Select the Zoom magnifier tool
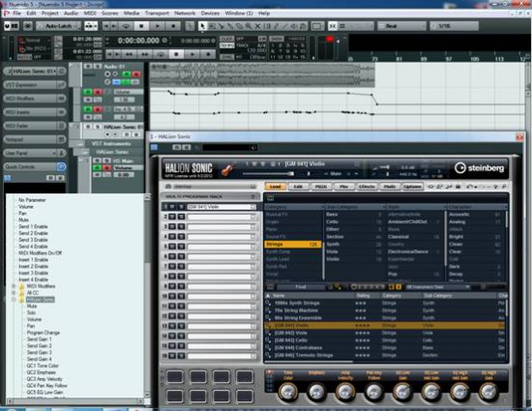This screenshot has height=411, width=532. pyautogui.click(x=249, y=26)
